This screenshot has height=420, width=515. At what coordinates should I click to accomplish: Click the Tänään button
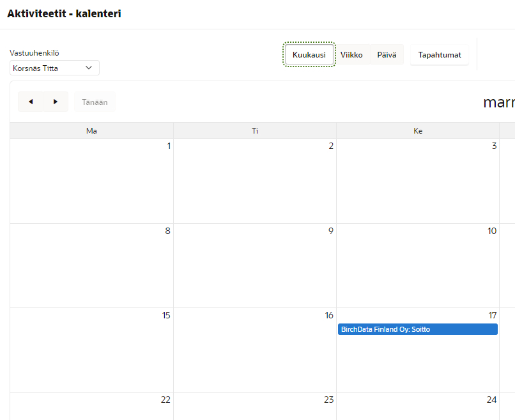(x=95, y=102)
